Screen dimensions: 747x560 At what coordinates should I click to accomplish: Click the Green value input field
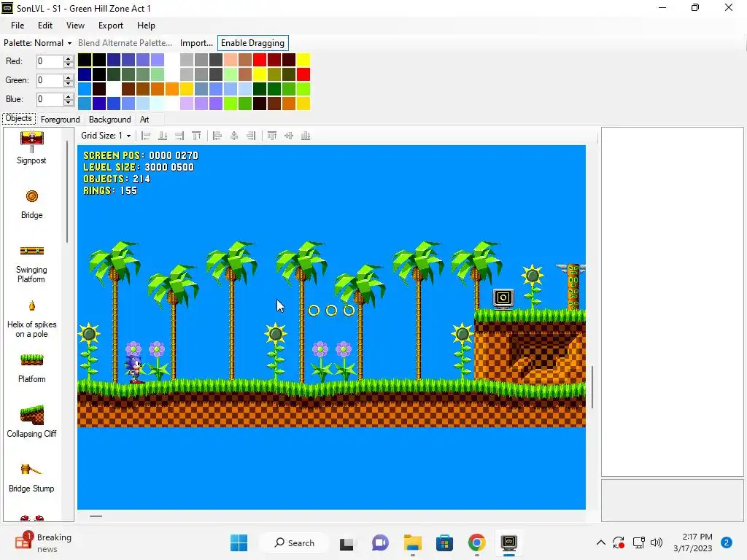pos(50,80)
